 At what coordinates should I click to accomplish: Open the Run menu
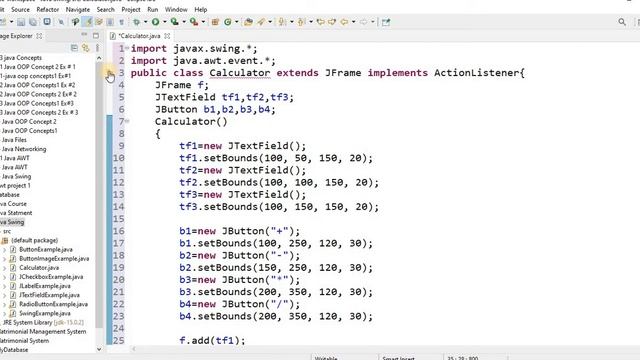(153, 9)
